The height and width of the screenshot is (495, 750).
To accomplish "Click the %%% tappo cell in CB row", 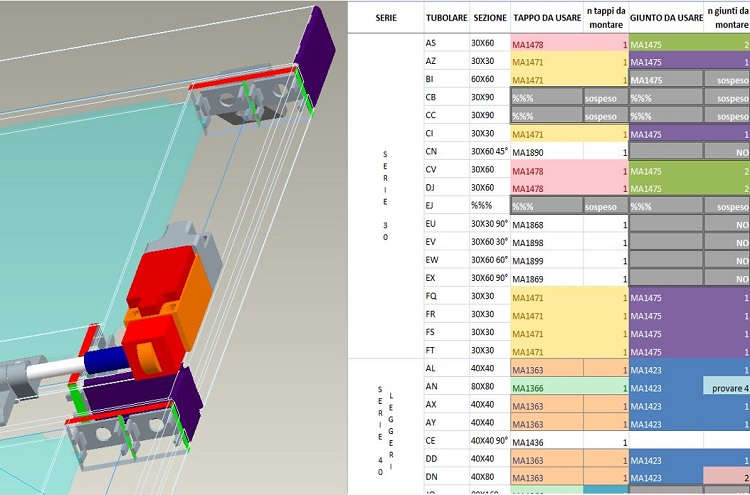I will (x=547, y=97).
